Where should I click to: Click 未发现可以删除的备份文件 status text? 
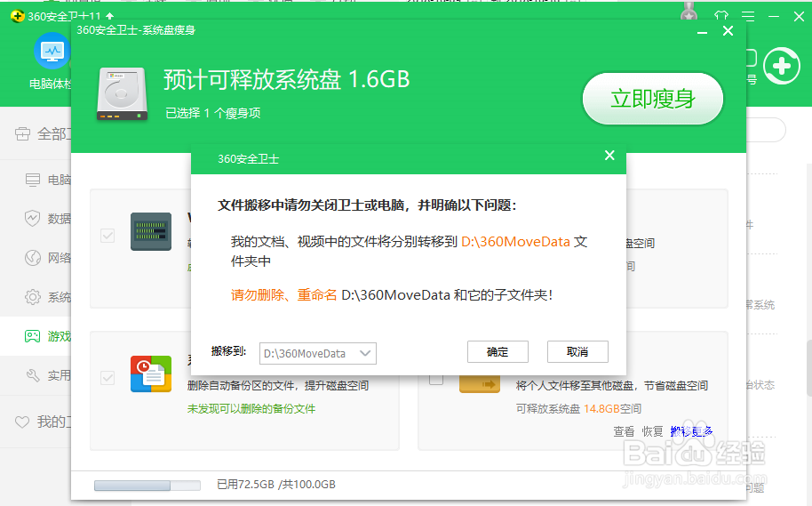251,409
